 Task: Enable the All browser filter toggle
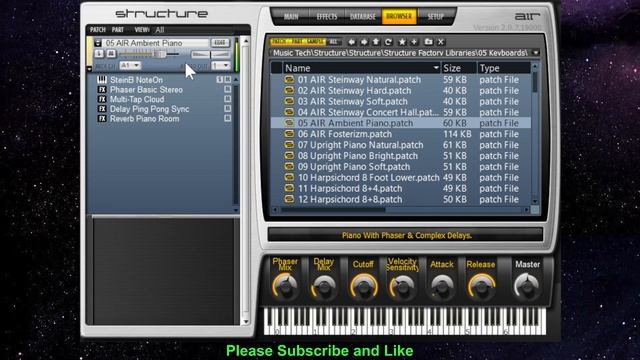[333, 42]
